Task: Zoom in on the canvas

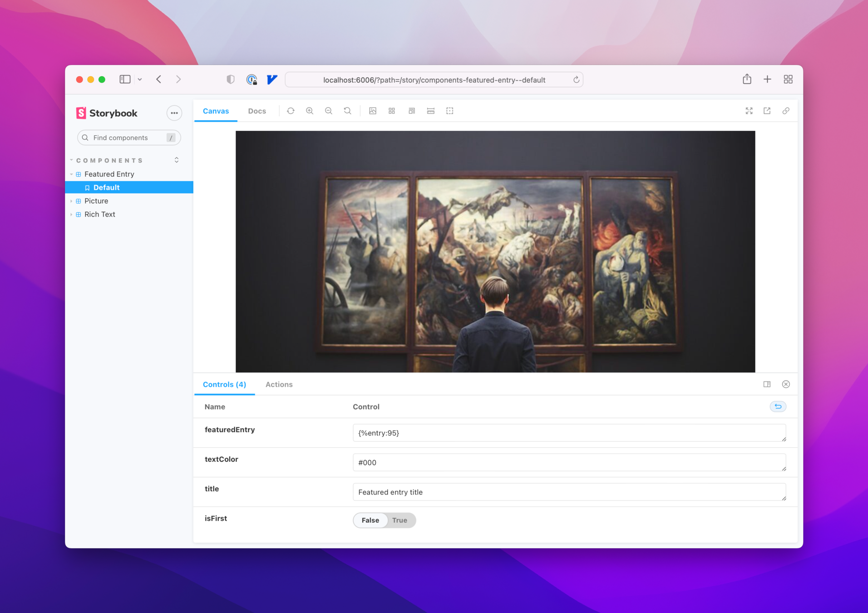Action: pyautogui.click(x=310, y=111)
